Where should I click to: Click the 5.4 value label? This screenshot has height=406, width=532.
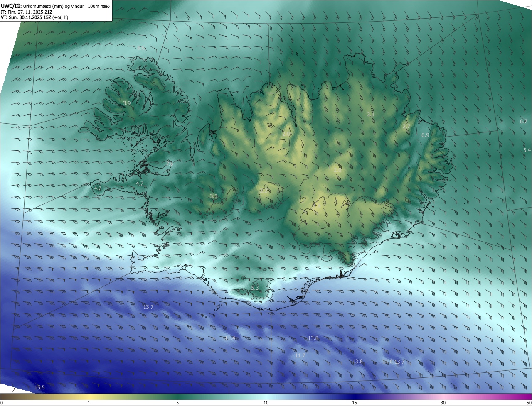(x=527, y=150)
